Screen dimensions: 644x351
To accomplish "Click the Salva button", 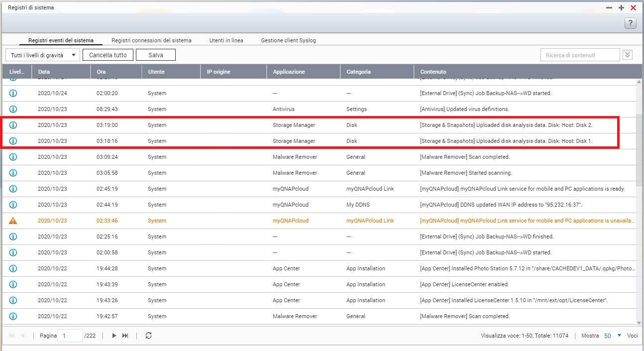I will click(155, 55).
